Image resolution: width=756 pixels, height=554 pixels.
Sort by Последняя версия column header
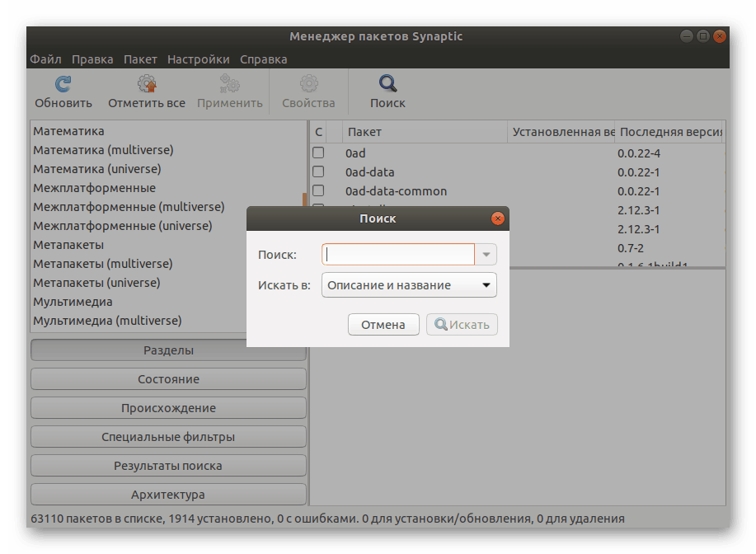click(670, 132)
